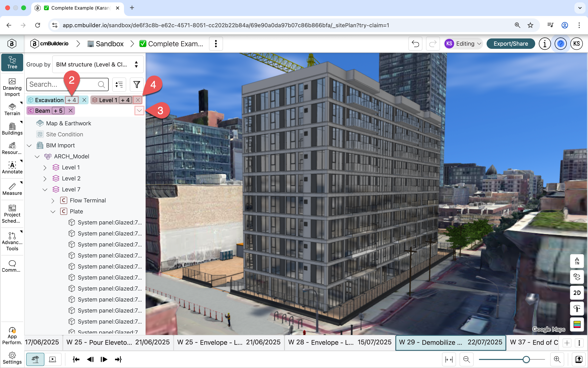This screenshot has height=368, width=588.
Task: Add a new timeline step with plus
Action: [567, 343]
